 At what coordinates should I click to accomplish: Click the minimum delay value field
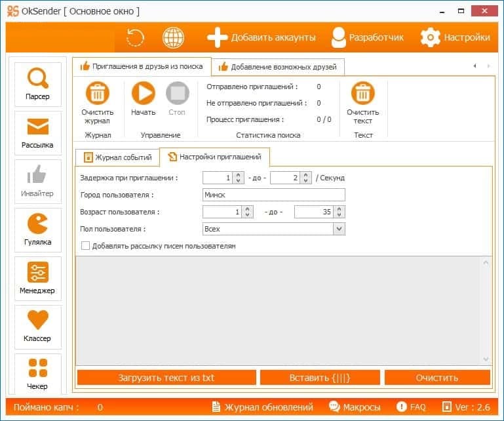pos(218,178)
